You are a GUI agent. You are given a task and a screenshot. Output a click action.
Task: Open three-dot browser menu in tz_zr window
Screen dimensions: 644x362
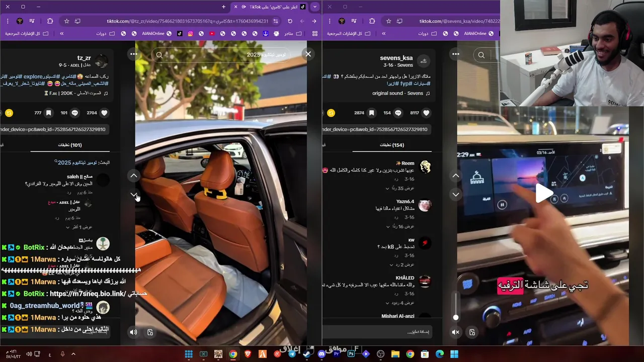(x=8, y=21)
